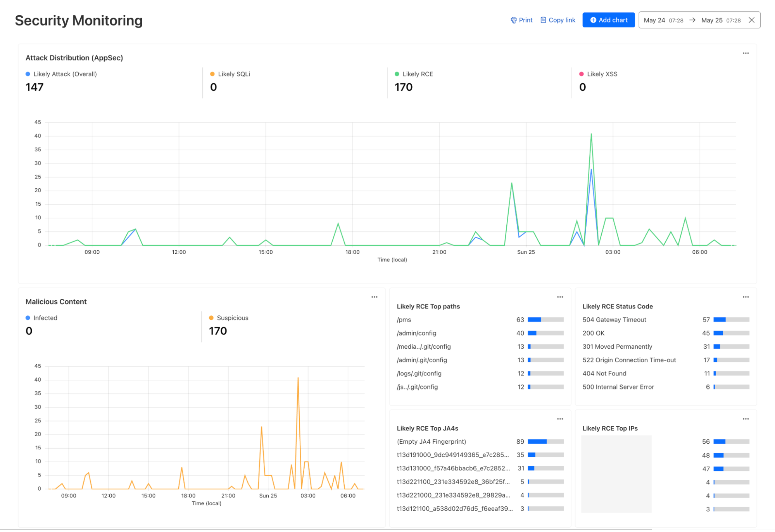The height and width of the screenshot is (532, 775).
Task: Click the 504 Gateway Timeout bar showing 57
Action: click(731, 320)
